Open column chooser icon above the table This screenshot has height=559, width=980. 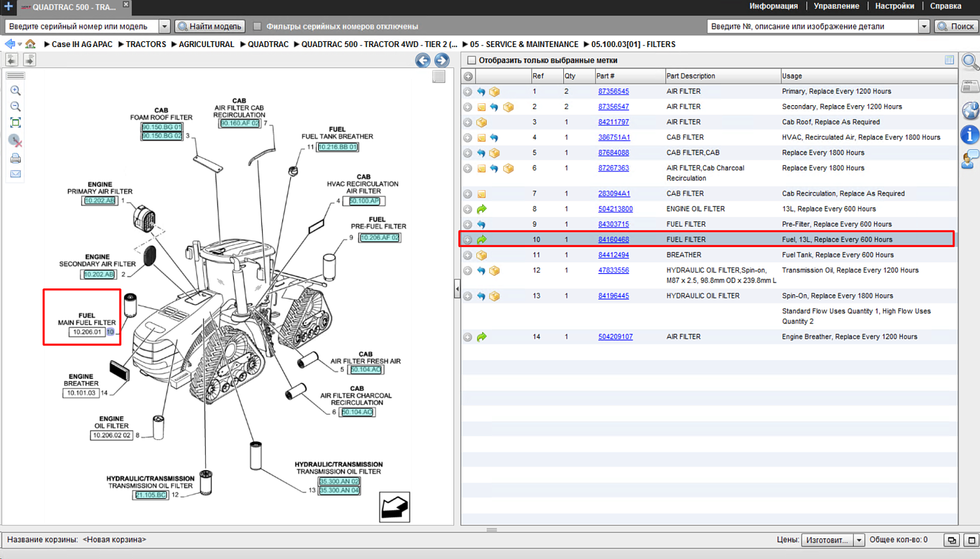tap(949, 60)
